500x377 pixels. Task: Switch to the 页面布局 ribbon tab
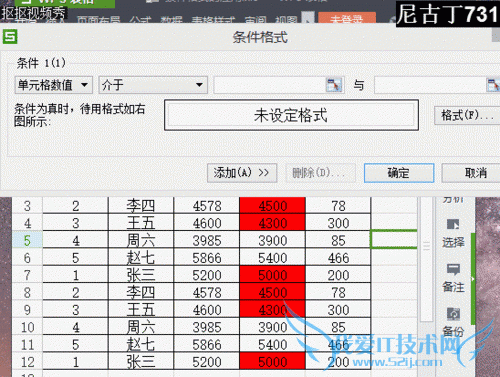(99, 19)
